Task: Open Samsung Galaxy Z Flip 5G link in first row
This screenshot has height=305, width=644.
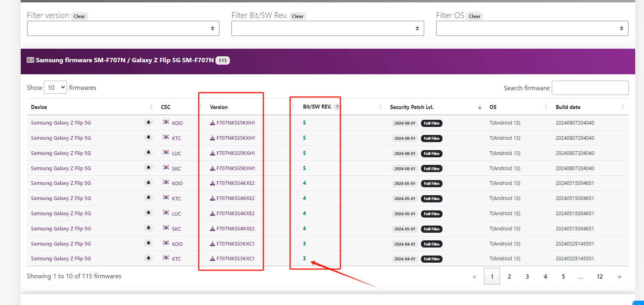Action: 61,123
